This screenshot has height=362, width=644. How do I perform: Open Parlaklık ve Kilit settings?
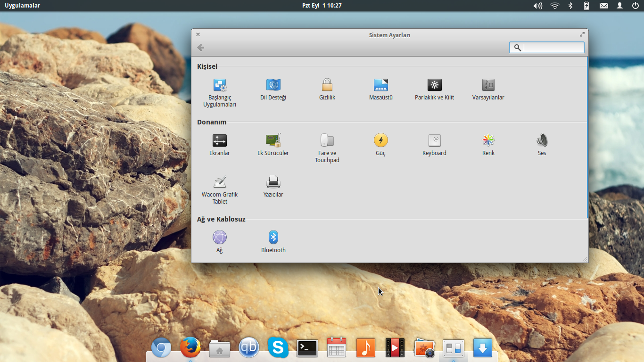pyautogui.click(x=435, y=90)
